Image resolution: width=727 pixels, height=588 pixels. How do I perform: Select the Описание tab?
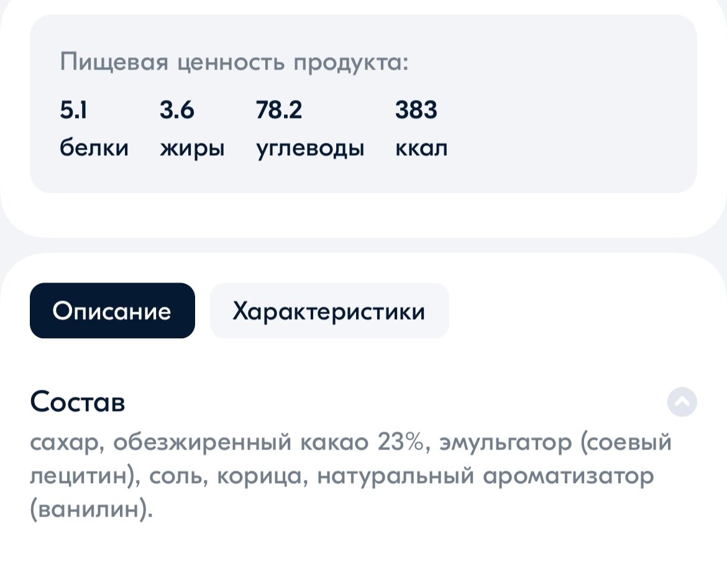[x=112, y=310]
